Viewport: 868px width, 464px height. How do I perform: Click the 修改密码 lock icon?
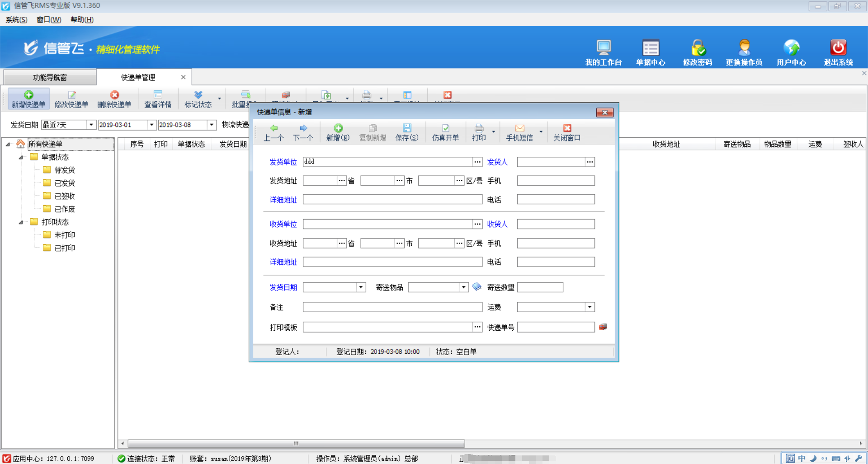tap(697, 48)
